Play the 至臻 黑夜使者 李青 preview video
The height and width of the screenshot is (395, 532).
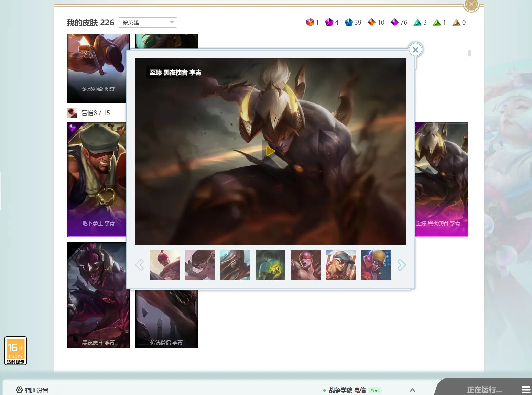click(x=270, y=151)
